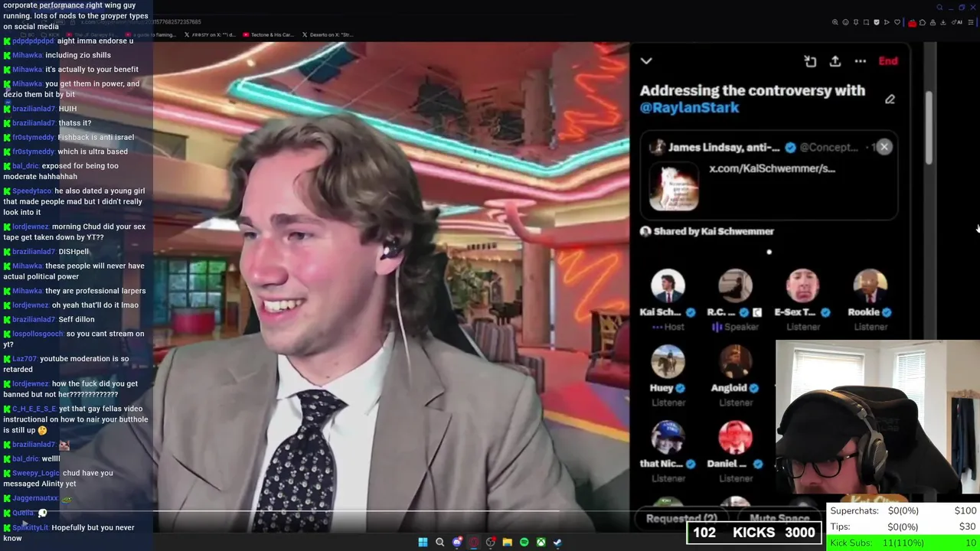This screenshot has width=980, height=551.
Task: Open browser extensions cube icon
Action: pyautogui.click(x=923, y=22)
